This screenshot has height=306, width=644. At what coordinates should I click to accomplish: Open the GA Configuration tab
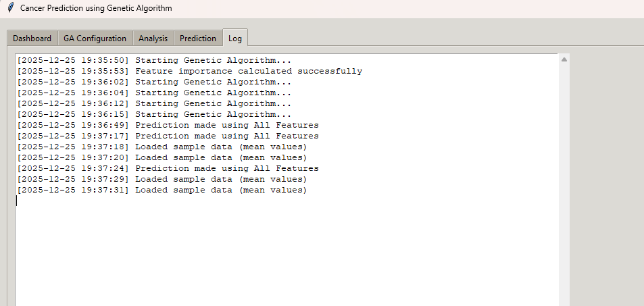(95, 39)
